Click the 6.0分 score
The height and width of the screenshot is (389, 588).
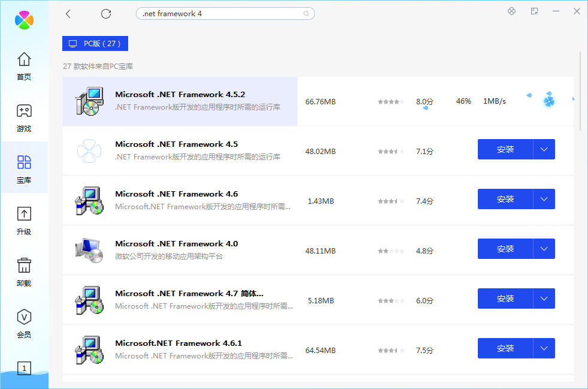point(425,301)
